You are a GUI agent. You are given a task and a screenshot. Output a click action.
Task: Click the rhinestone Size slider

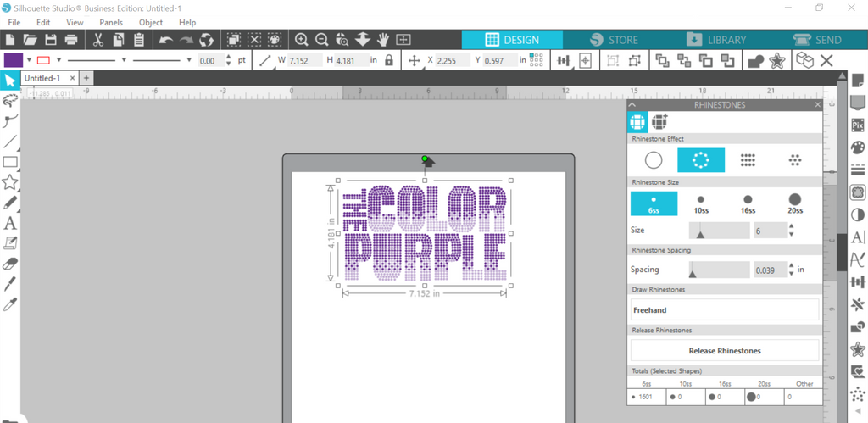tap(719, 231)
